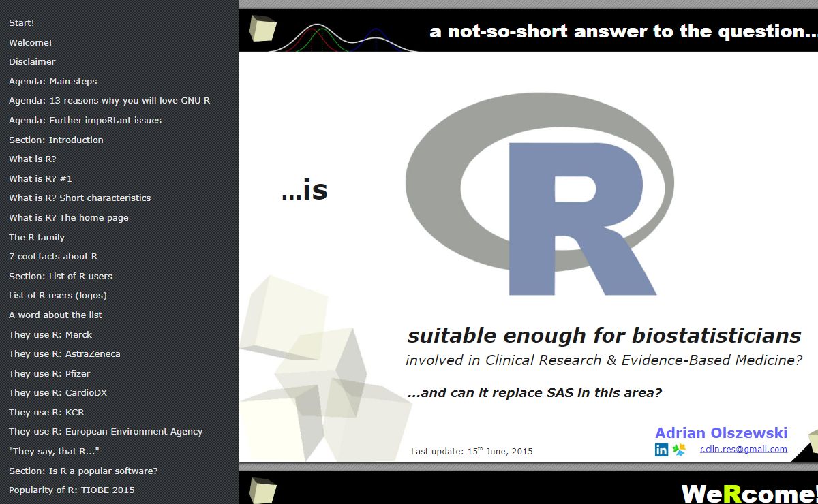Open What is R? Short characteristics

pos(80,198)
